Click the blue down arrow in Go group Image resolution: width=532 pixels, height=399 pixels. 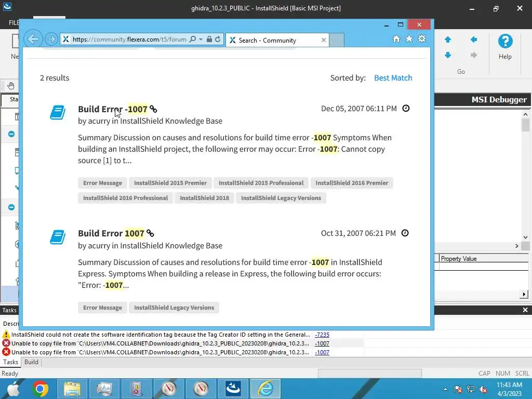448,55
